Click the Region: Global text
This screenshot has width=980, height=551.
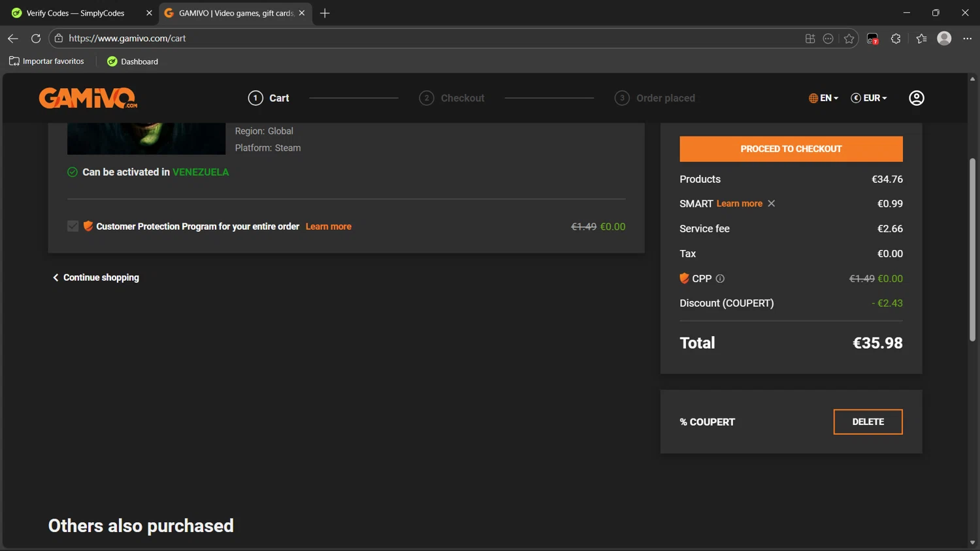(264, 131)
